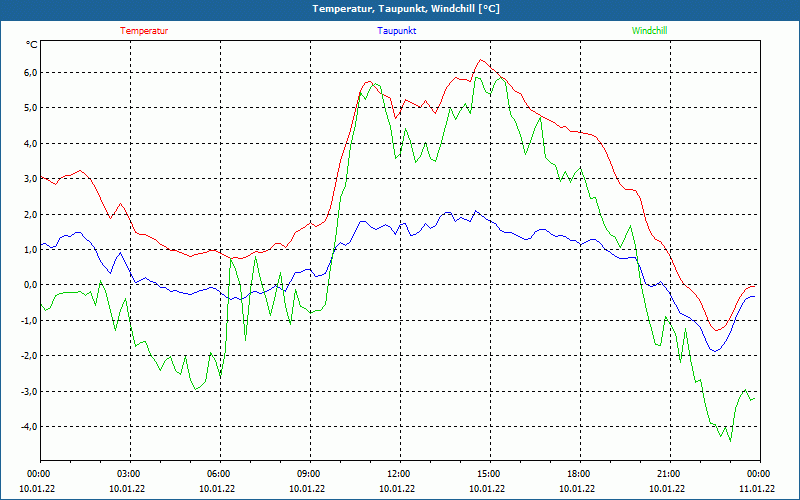Image resolution: width=800 pixels, height=500 pixels.
Task: Select the 6,0 y-axis value
Action: (x=31, y=72)
